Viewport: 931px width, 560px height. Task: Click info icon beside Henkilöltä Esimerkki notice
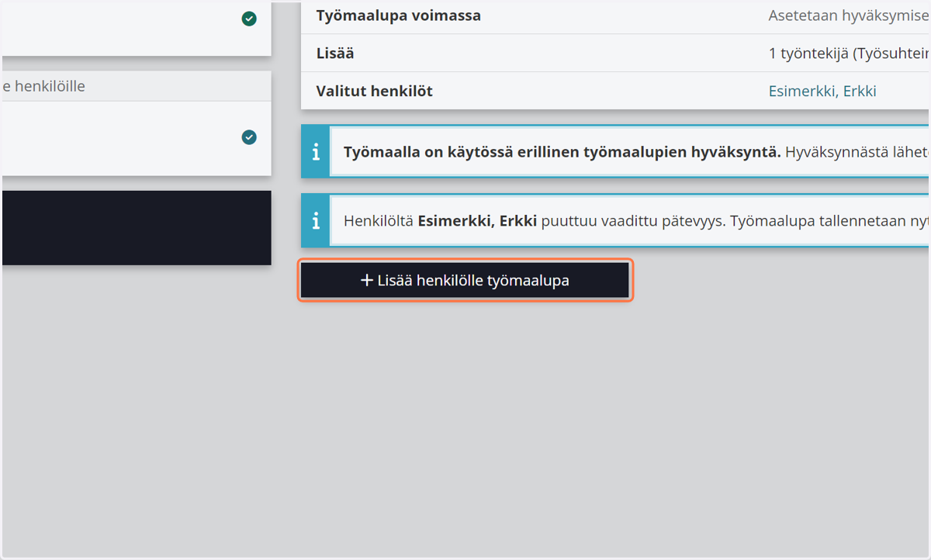tap(316, 221)
